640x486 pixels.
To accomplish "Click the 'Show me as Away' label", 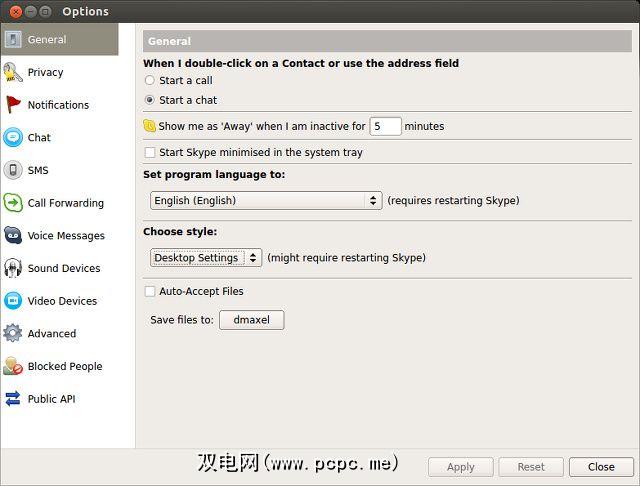I will coord(262,126).
